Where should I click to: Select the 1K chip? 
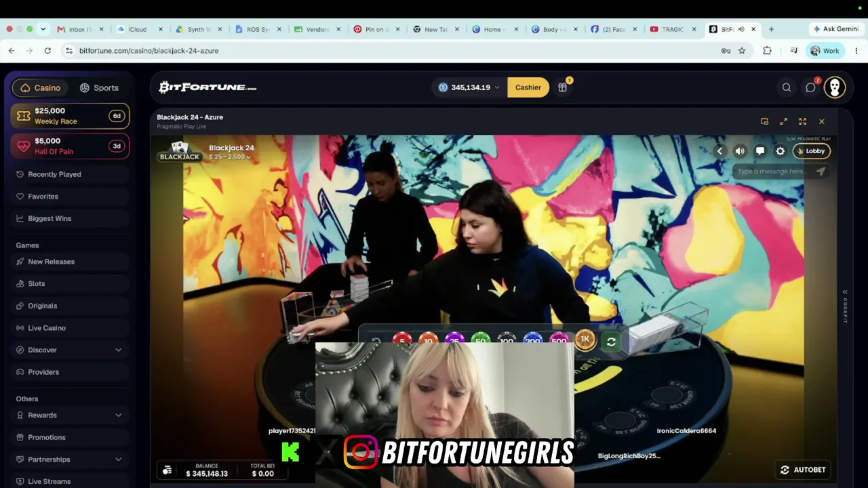585,340
